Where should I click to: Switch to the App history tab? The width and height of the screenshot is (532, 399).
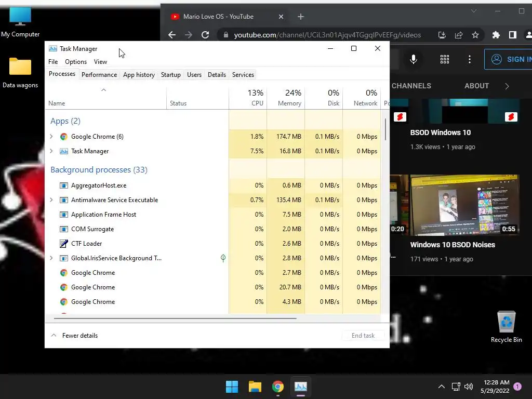[139, 75]
